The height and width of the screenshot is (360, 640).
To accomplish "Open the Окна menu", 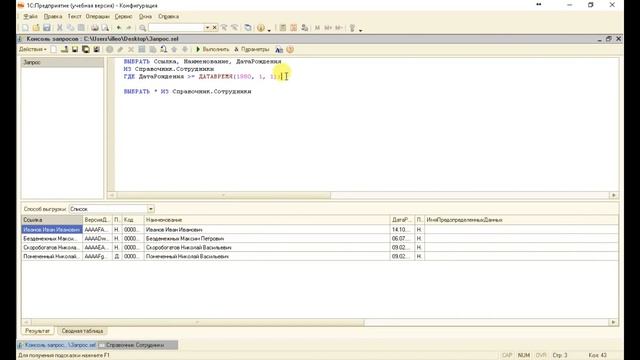I will [145, 16].
